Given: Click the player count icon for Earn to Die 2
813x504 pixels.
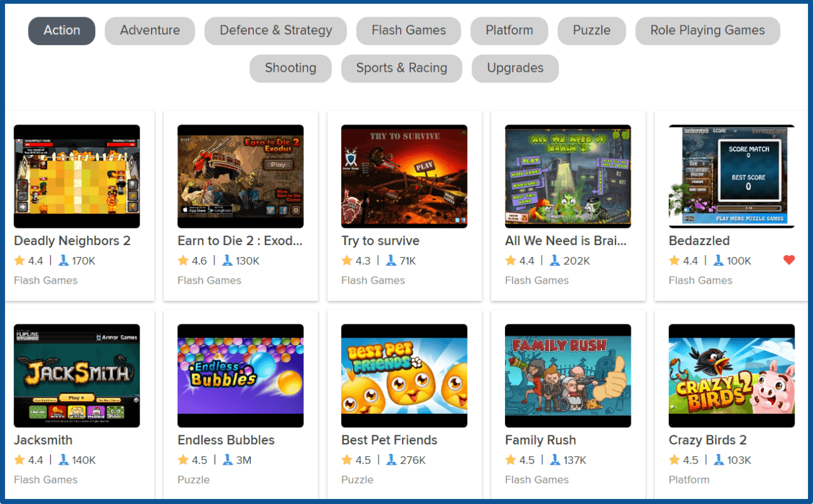Looking at the screenshot, I should coord(227,260).
